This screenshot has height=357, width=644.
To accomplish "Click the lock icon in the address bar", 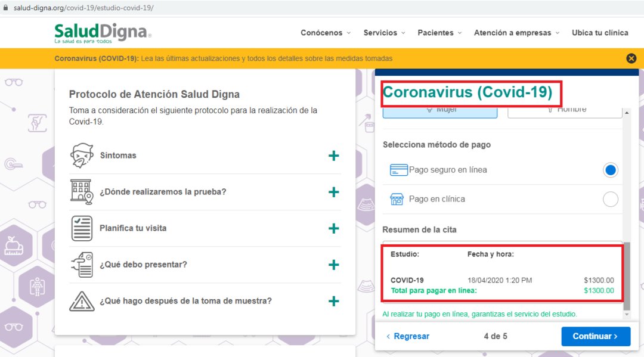I will 6,8.
